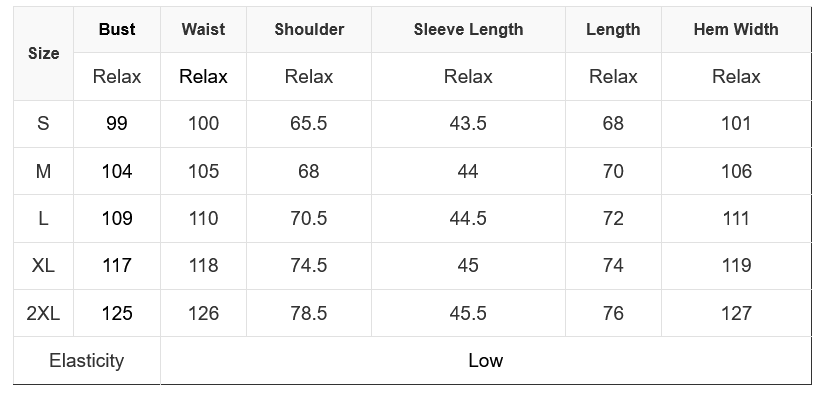Viewport: 823px width, 398px height.
Task: Select waist value 105 in M row
Action: click(203, 171)
